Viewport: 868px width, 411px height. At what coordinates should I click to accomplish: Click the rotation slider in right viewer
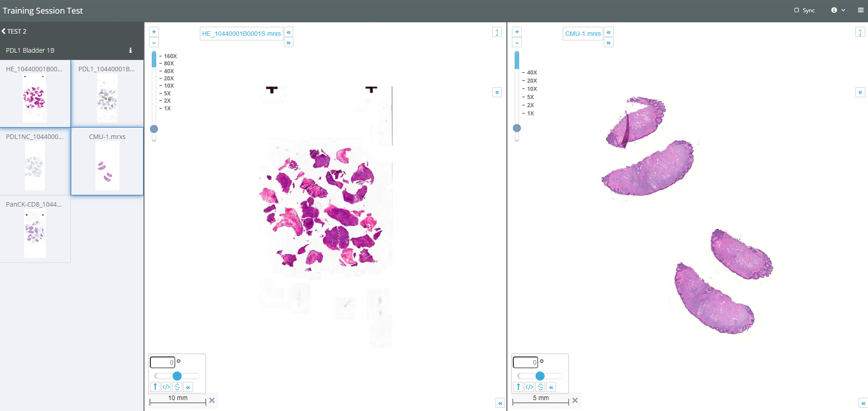tap(540, 376)
